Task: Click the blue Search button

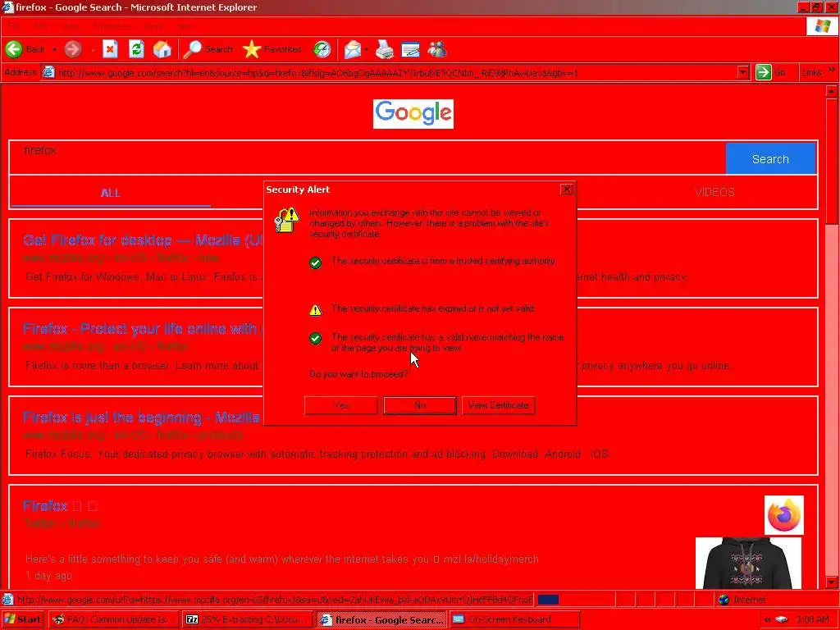Action: click(x=770, y=159)
